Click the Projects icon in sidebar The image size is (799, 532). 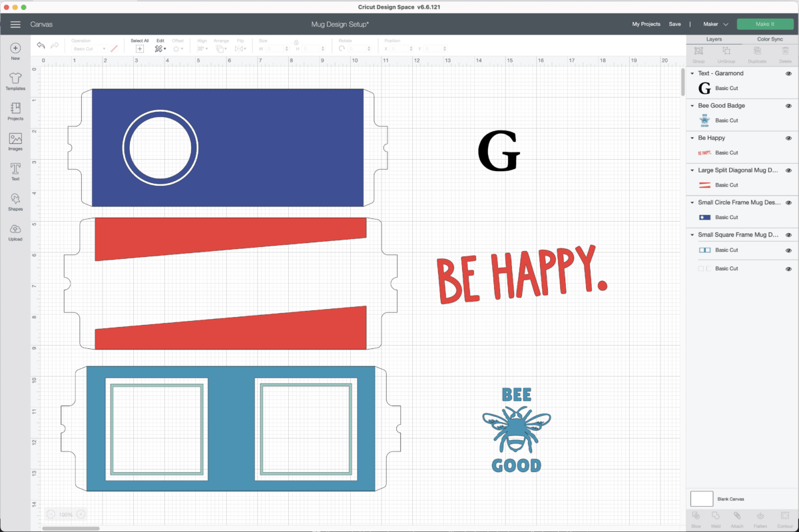coord(15,111)
